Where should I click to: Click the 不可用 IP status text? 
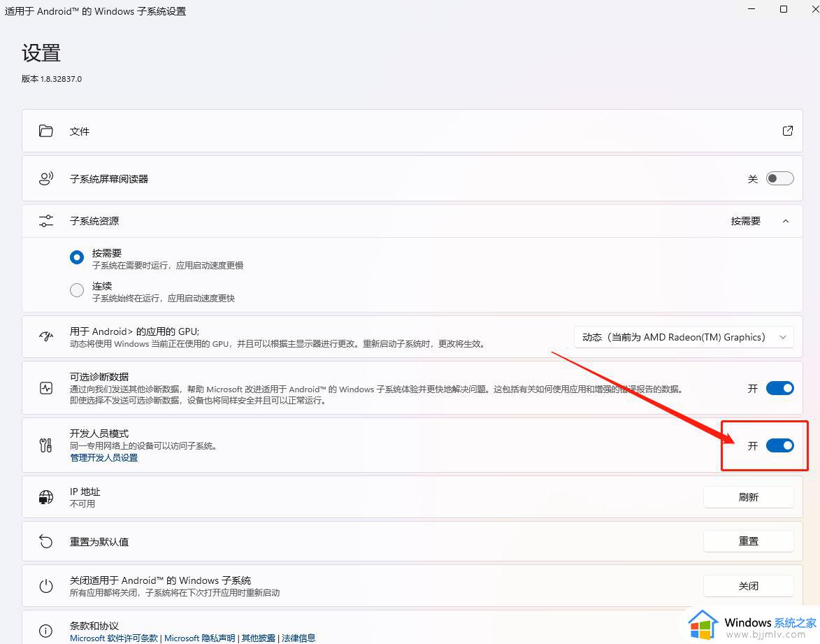pyautogui.click(x=82, y=503)
